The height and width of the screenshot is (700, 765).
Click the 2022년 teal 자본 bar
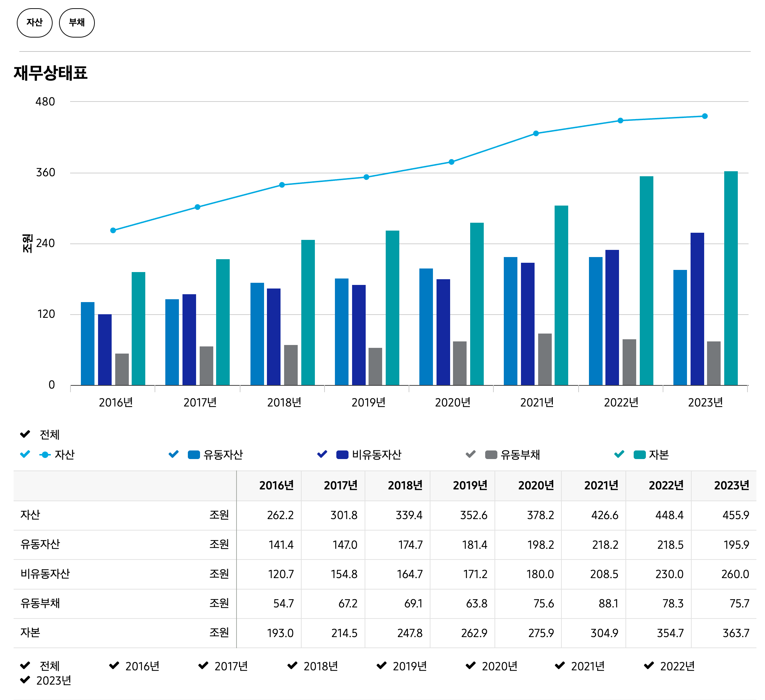tap(646, 281)
